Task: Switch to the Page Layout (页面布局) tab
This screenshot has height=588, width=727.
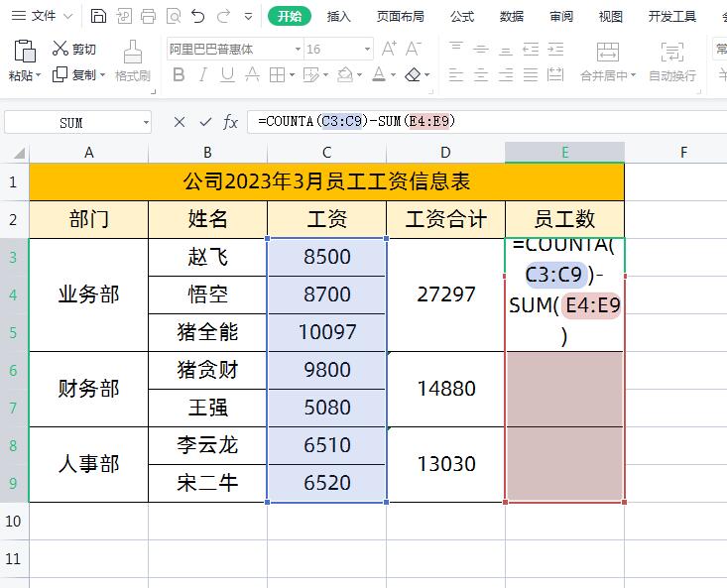Action: pos(400,17)
